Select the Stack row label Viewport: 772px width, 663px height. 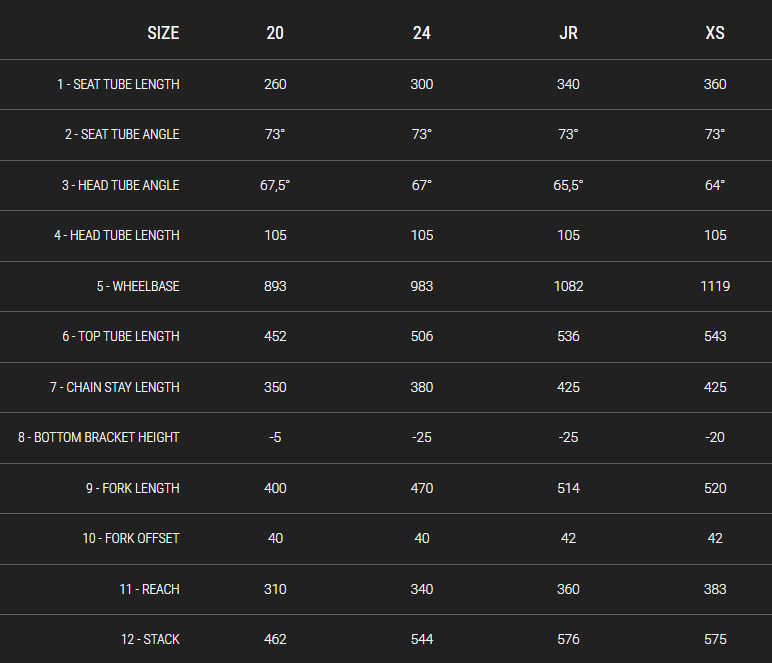tap(149, 639)
